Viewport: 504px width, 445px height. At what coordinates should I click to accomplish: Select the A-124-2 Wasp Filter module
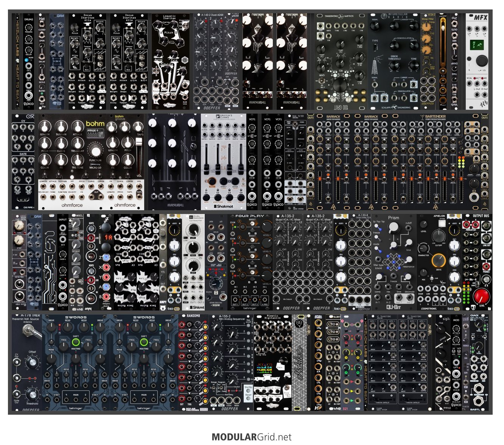428,62
